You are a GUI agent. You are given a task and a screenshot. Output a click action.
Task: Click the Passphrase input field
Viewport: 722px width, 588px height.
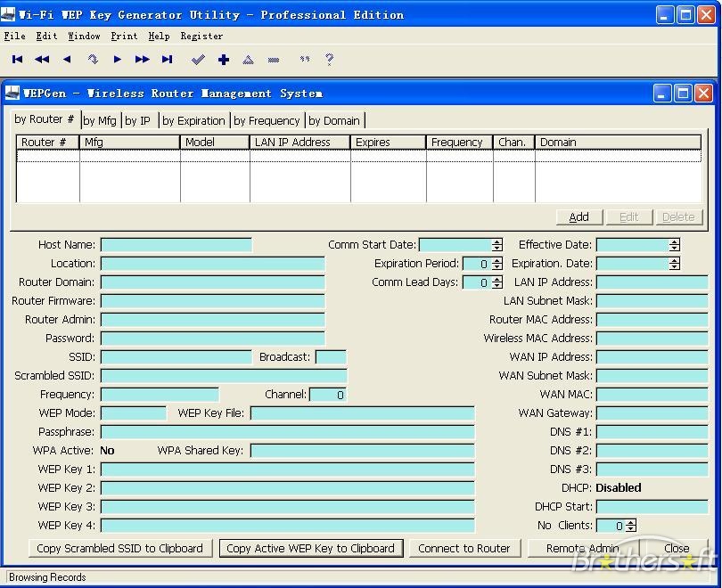(288, 432)
